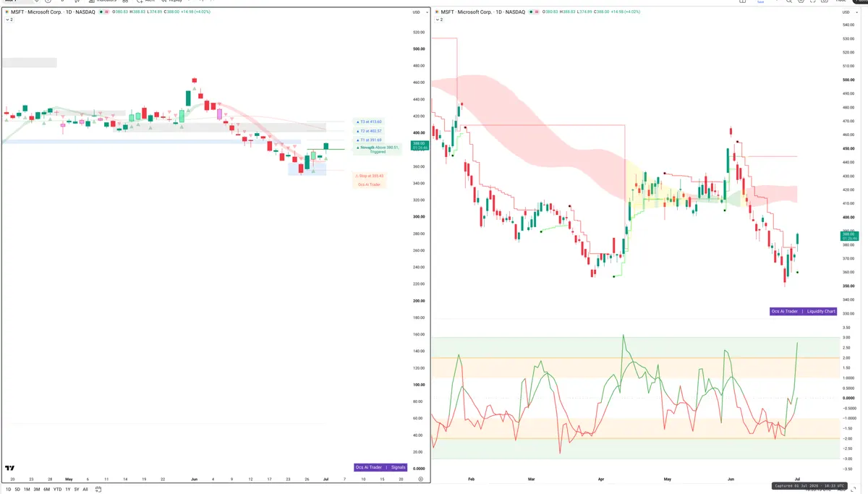The width and height of the screenshot is (868, 494).
Task: Select the 3M time range
Action: (x=37, y=490)
